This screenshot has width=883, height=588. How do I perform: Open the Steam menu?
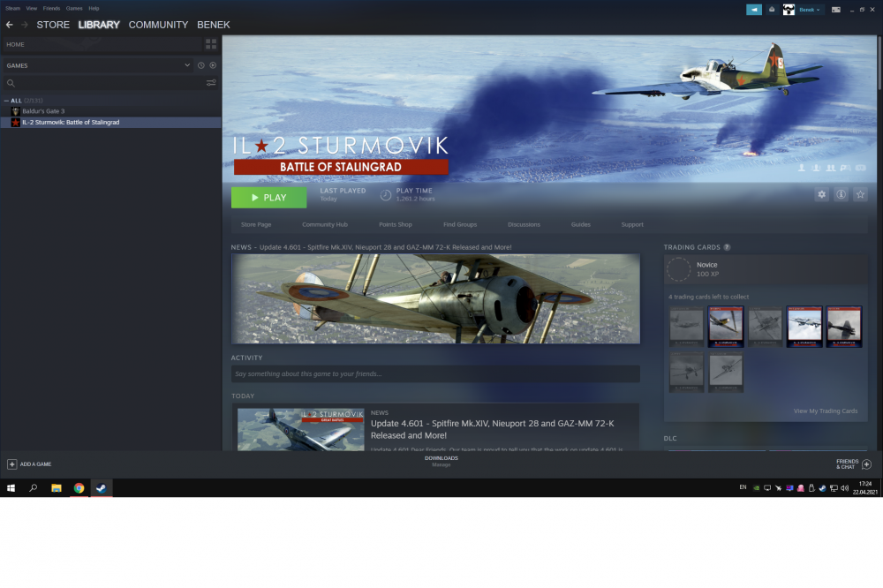point(13,9)
